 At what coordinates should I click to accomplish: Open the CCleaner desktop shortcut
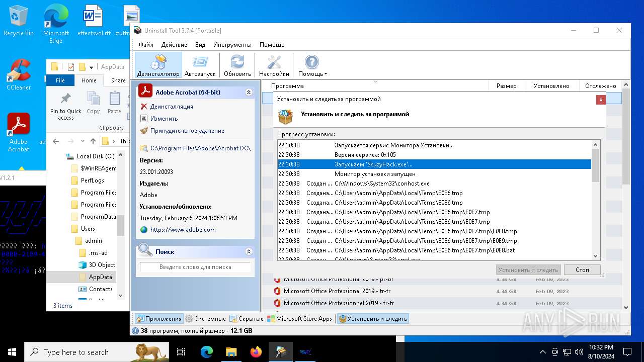(x=19, y=75)
